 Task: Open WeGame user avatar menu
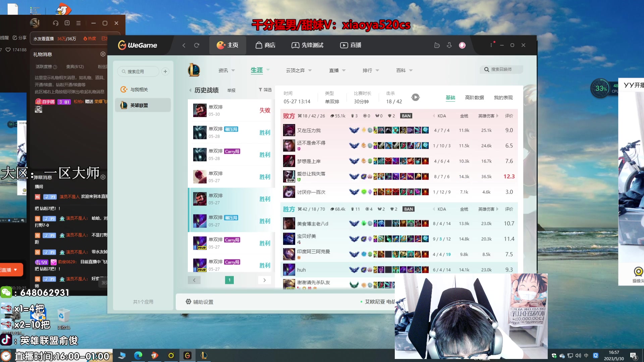click(x=462, y=45)
